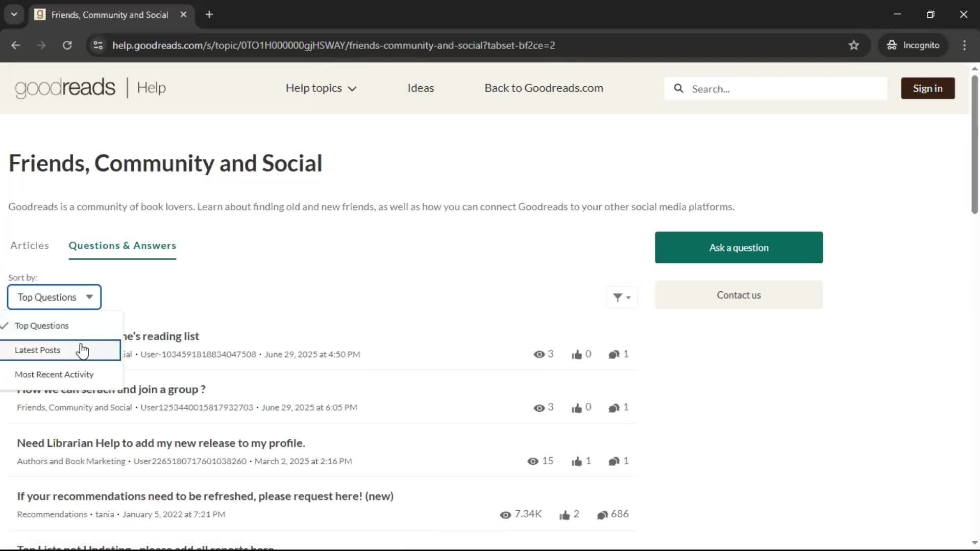
Task: Click the Ask a question button
Action: pyautogui.click(x=739, y=247)
